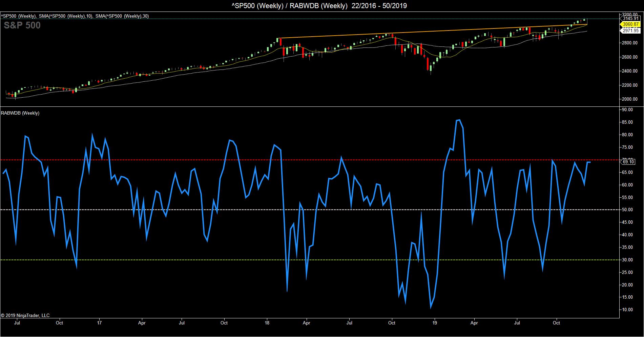Click the 10.00 label on RABWDB axis
644x337 pixels.
click(629, 310)
